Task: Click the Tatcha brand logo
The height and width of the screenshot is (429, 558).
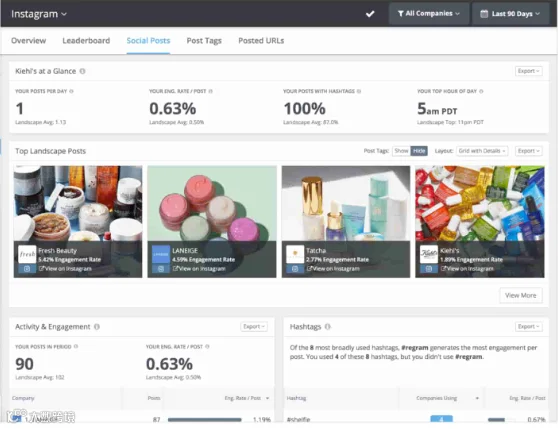Action: (x=295, y=254)
